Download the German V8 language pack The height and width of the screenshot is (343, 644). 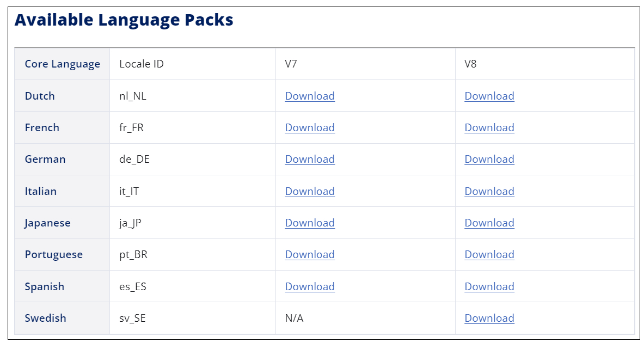(489, 159)
